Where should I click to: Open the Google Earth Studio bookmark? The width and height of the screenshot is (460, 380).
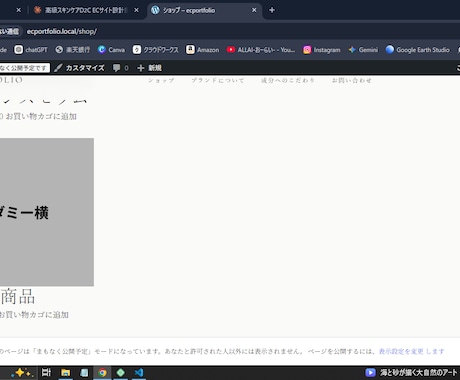[418, 50]
